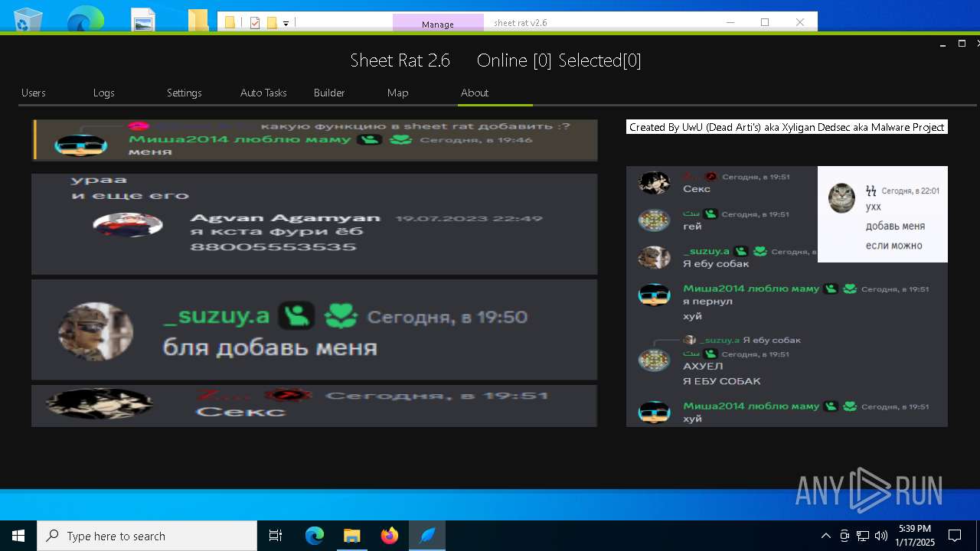Open the Map tab
The width and height of the screenshot is (980, 551).
(398, 93)
